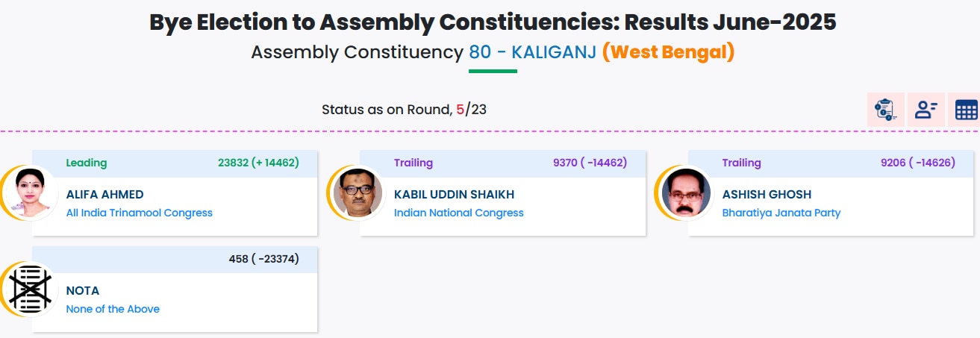Click the (West Bengal) state label
Viewport: 980px width, 338px height.
[668, 53]
